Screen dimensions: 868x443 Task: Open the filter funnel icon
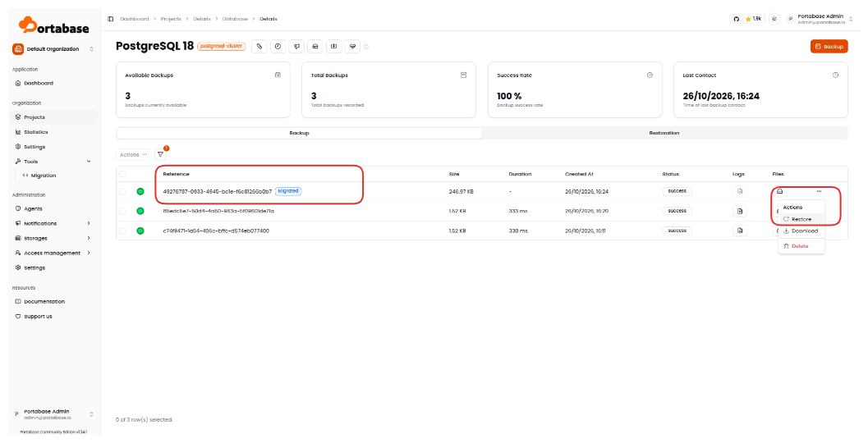tap(160, 155)
